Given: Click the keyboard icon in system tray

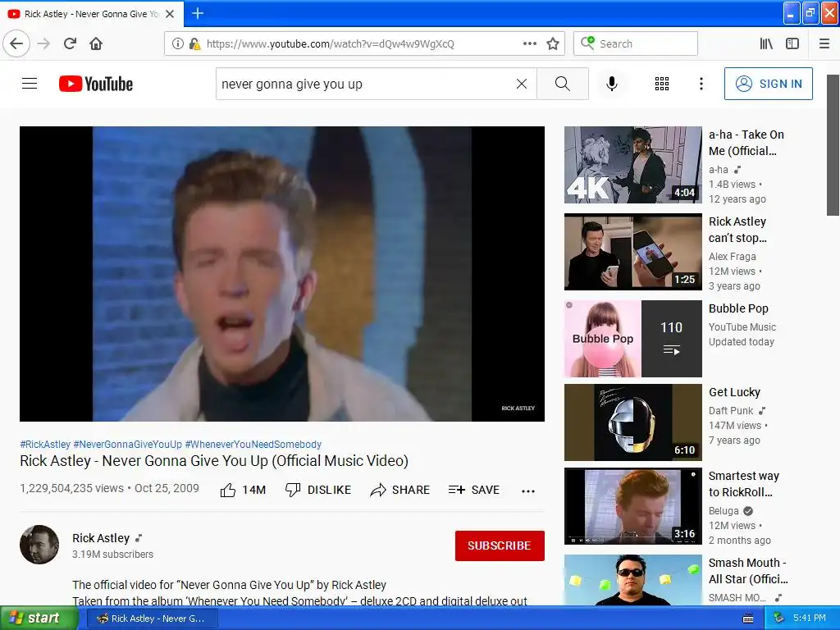Looking at the screenshot, I should tap(748, 619).
